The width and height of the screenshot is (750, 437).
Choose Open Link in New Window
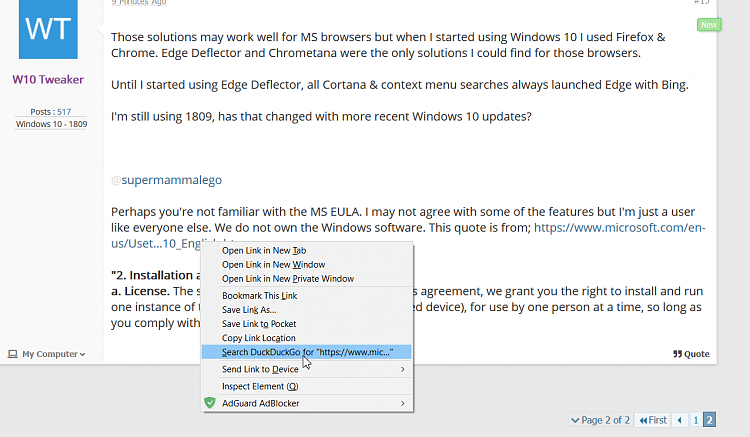pyautogui.click(x=307, y=264)
